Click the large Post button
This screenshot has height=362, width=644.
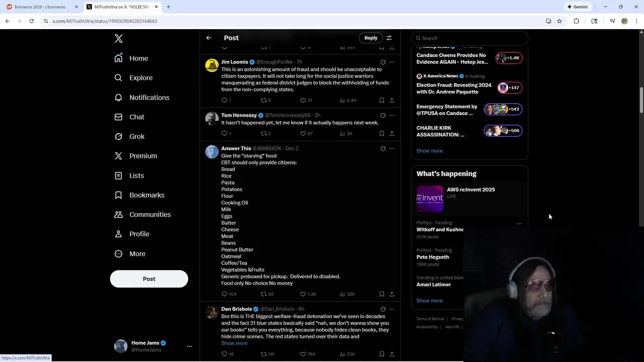149,279
